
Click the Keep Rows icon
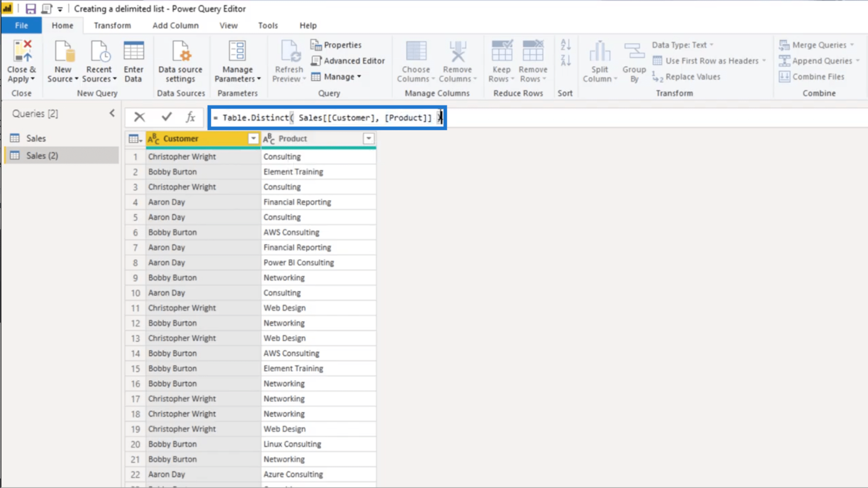point(502,52)
